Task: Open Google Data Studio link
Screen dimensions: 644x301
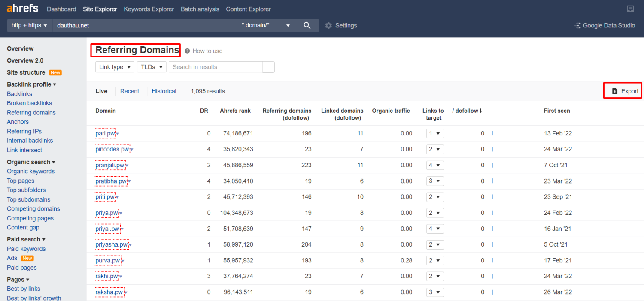Action: pos(605,25)
